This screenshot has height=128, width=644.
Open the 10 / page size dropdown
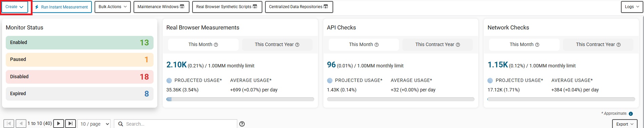94,124
